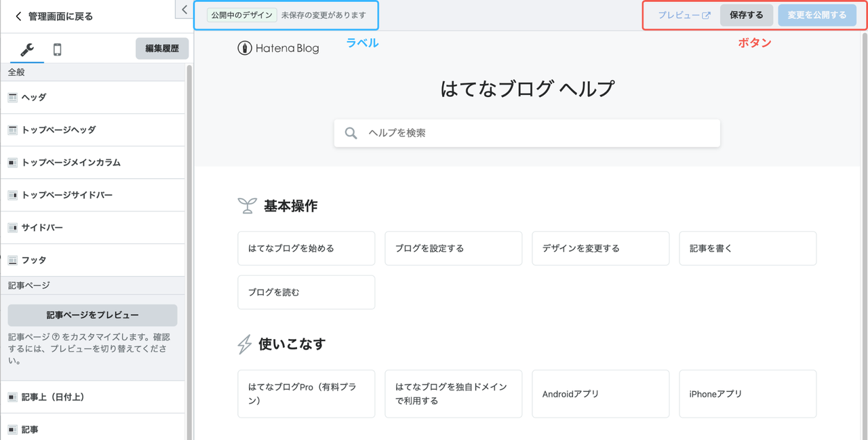Screen dimensions: 868x440
Task: Open the トップページメインカラム section
Action: click(93, 163)
